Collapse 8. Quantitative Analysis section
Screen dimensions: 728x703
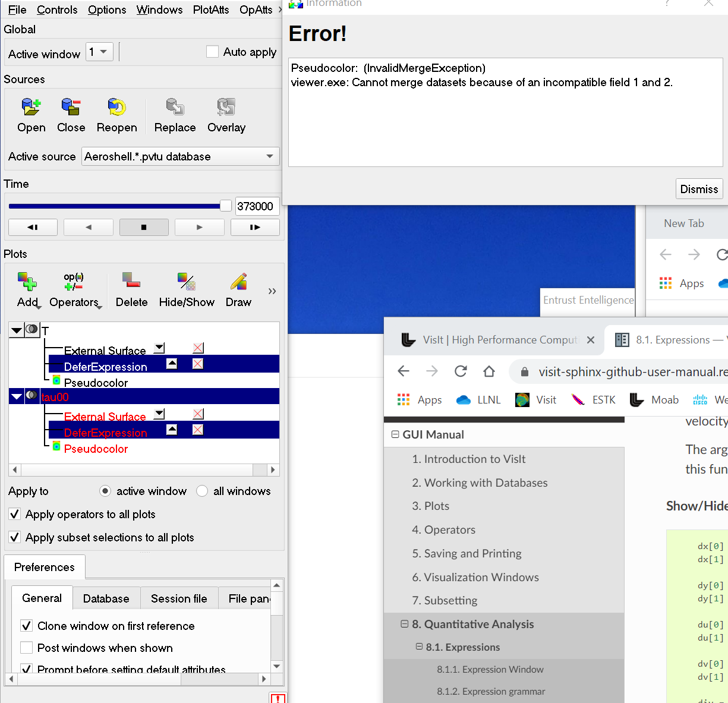405,624
